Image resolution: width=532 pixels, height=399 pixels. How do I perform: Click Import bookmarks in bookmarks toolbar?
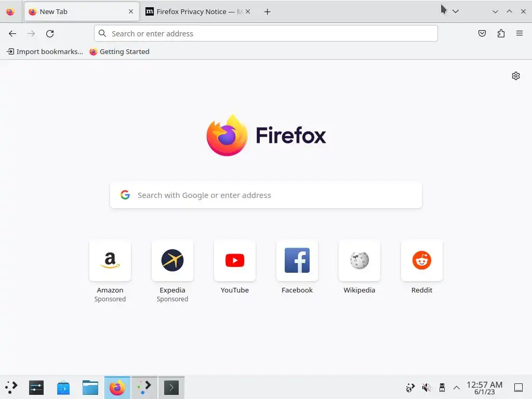pyautogui.click(x=45, y=51)
